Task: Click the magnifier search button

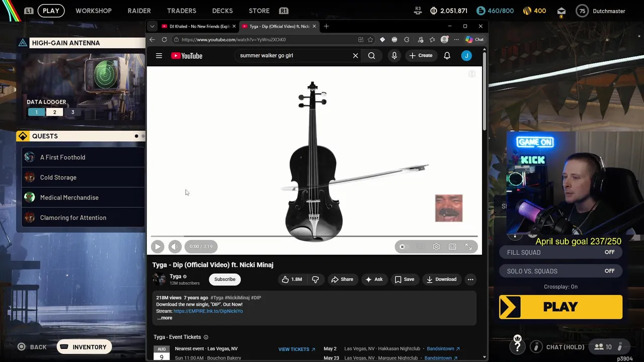Action: pos(371,56)
